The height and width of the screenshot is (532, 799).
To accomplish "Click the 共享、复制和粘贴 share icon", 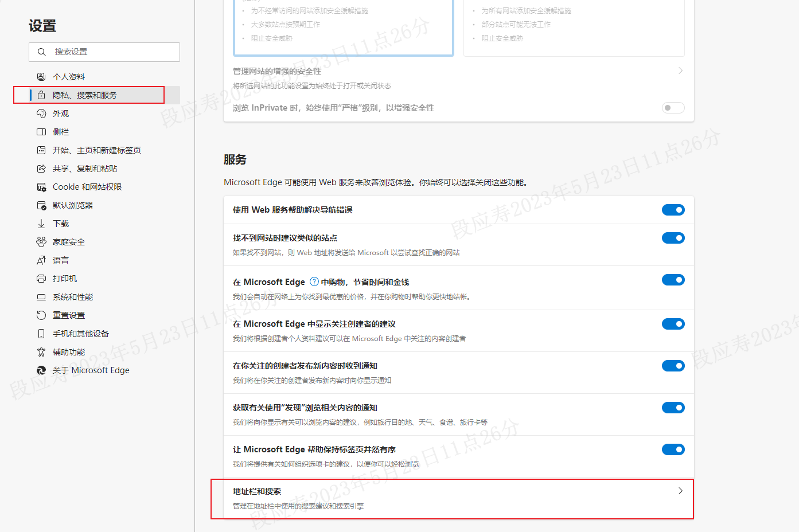I will click(41, 169).
